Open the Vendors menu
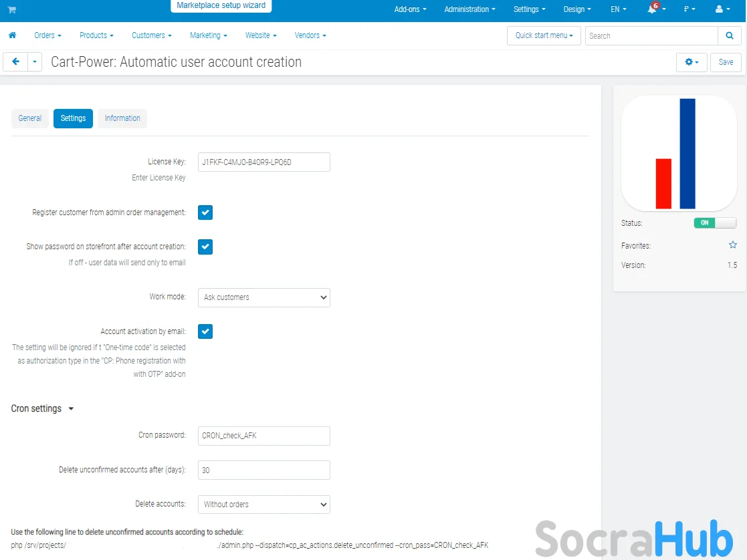The height and width of the screenshot is (560, 747). [310, 35]
